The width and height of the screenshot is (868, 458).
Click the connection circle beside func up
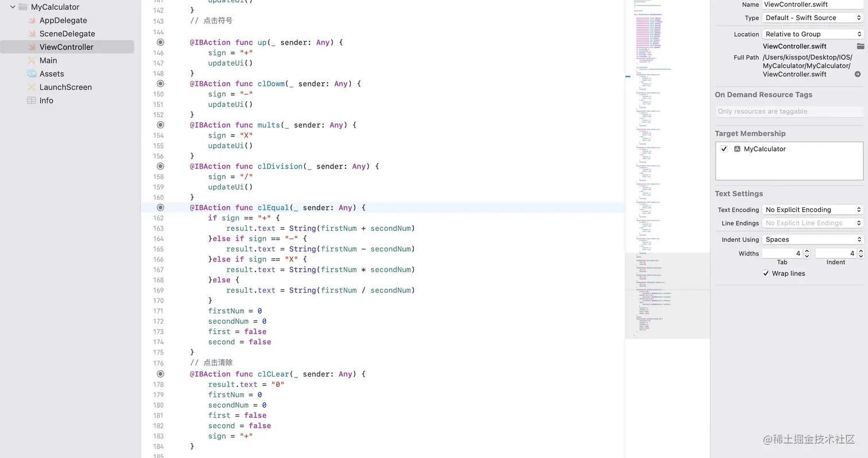click(x=161, y=42)
